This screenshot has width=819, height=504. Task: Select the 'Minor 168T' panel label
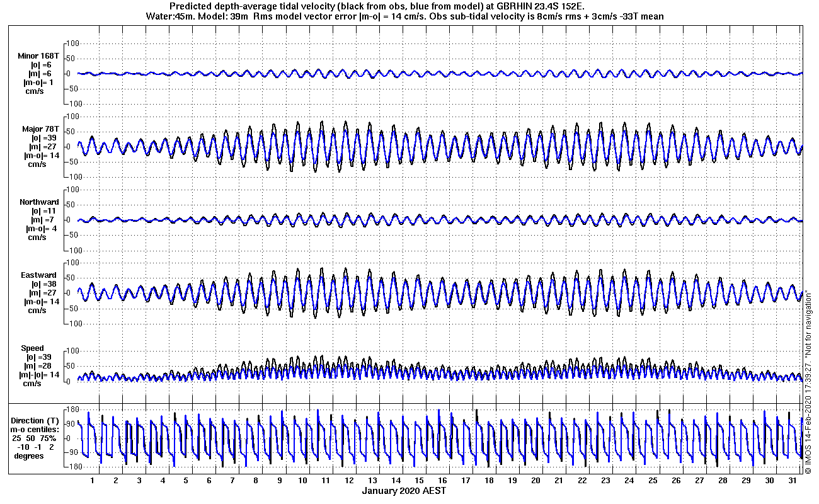click(x=38, y=56)
